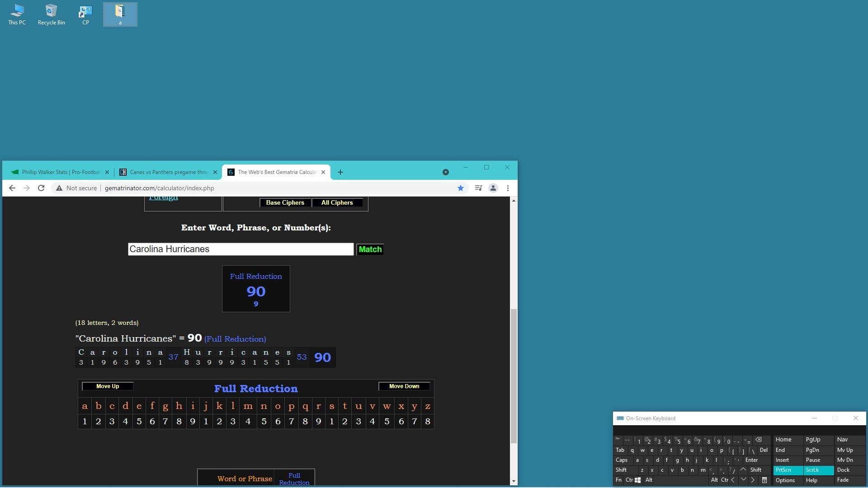This screenshot has width=868, height=488.
Task: Toggle right Shift key on On-Screen Keyboard
Action: tap(759, 470)
